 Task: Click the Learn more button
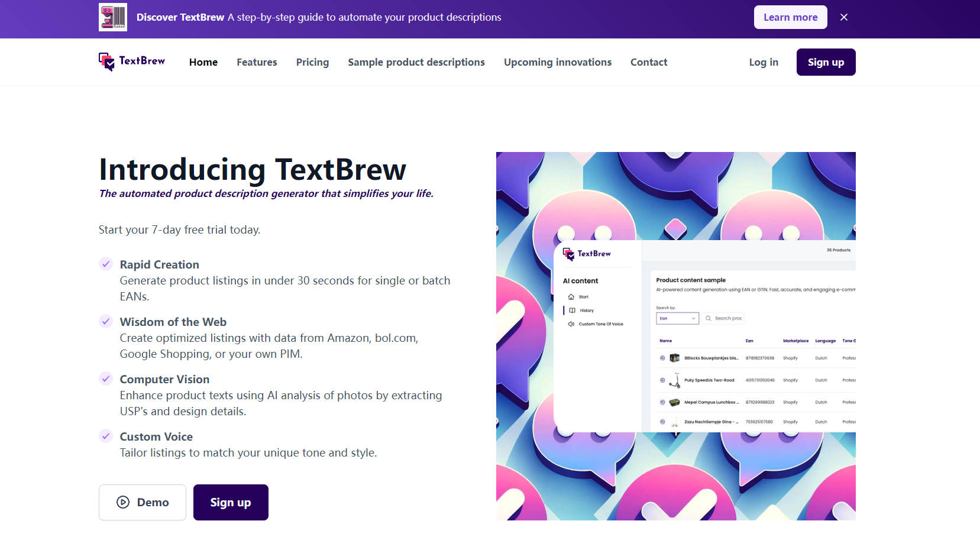click(790, 17)
